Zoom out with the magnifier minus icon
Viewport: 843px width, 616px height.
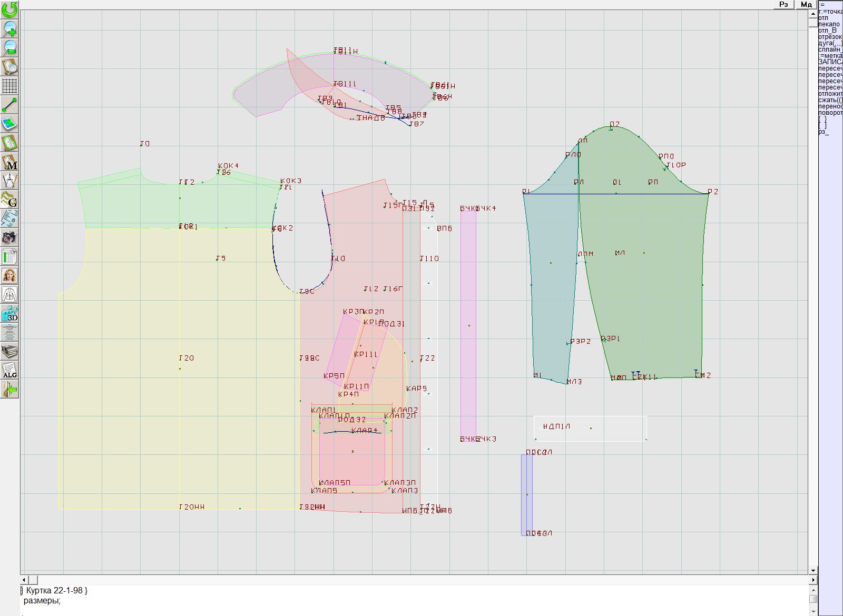tap(9, 47)
